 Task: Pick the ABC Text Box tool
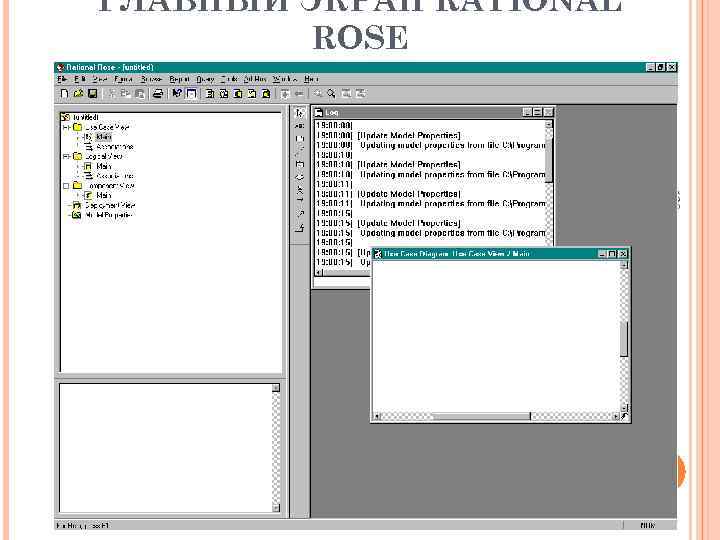click(299, 125)
